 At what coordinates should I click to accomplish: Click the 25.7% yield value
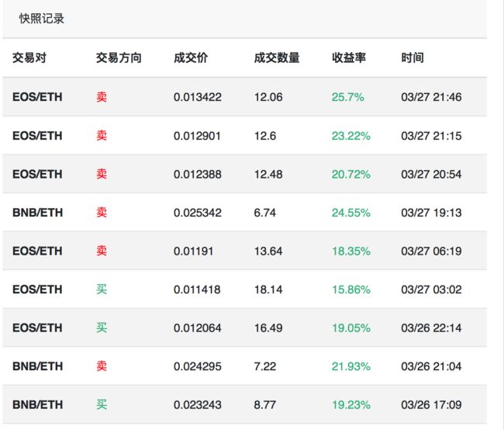tap(348, 97)
